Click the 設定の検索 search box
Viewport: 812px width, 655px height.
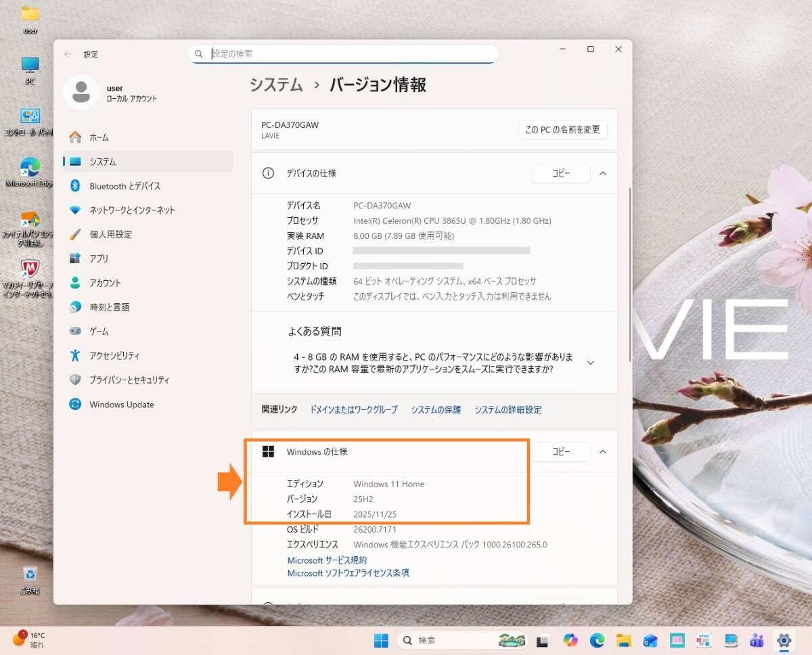[342, 53]
